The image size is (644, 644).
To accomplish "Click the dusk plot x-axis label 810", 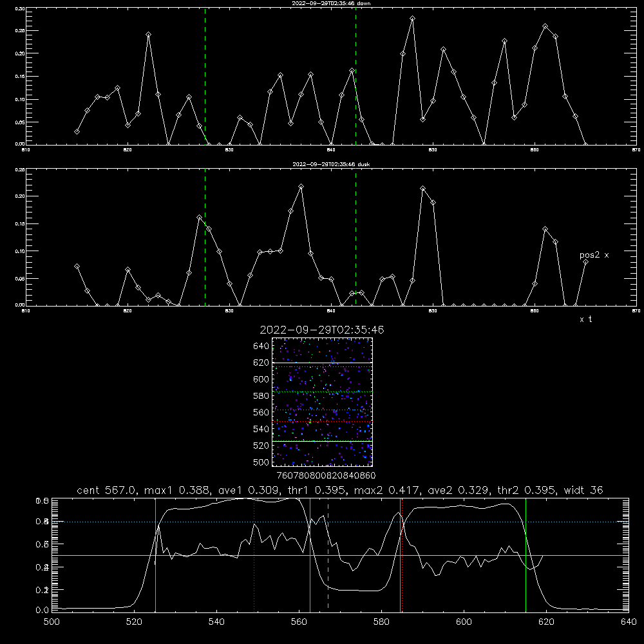I will coord(26,311).
